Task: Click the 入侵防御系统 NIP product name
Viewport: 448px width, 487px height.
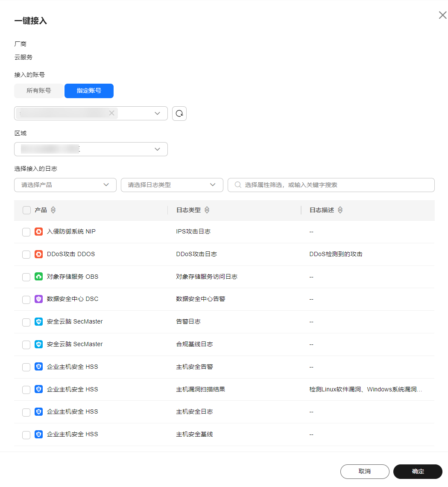Action: (71, 231)
